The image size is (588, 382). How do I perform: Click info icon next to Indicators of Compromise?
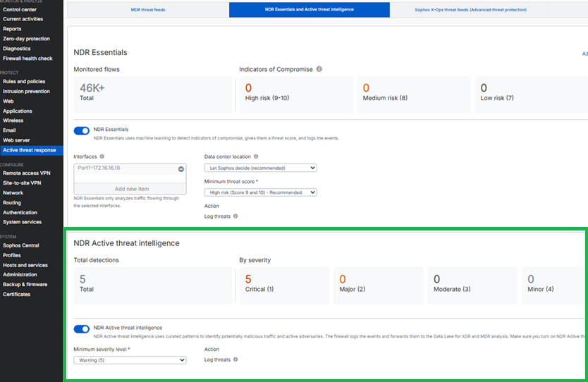[x=319, y=69]
